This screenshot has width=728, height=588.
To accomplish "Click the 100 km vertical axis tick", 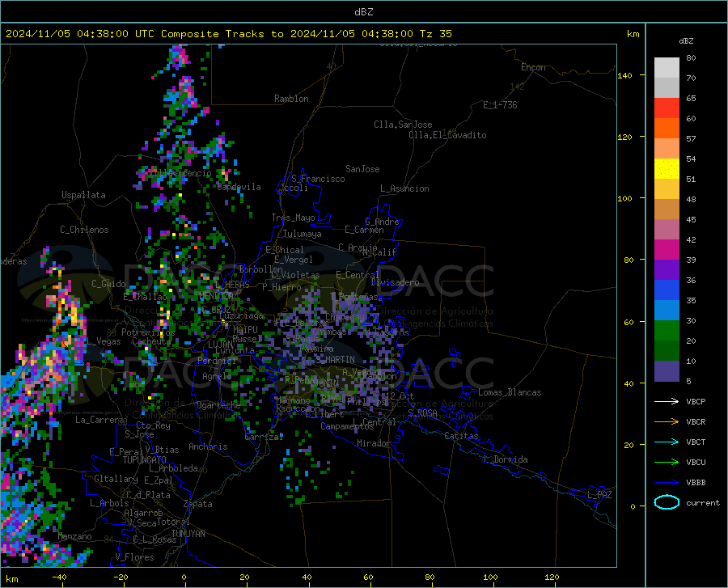I will 625,198.
